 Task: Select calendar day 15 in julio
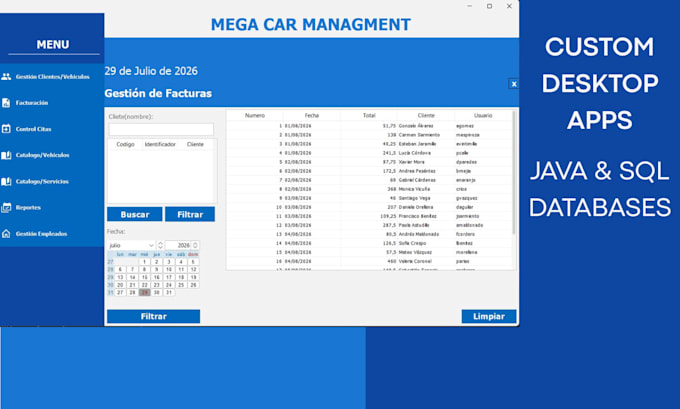(x=144, y=277)
